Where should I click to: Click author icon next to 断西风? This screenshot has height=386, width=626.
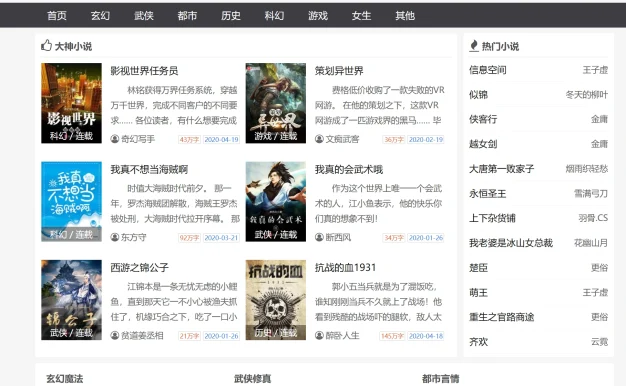click(319, 237)
